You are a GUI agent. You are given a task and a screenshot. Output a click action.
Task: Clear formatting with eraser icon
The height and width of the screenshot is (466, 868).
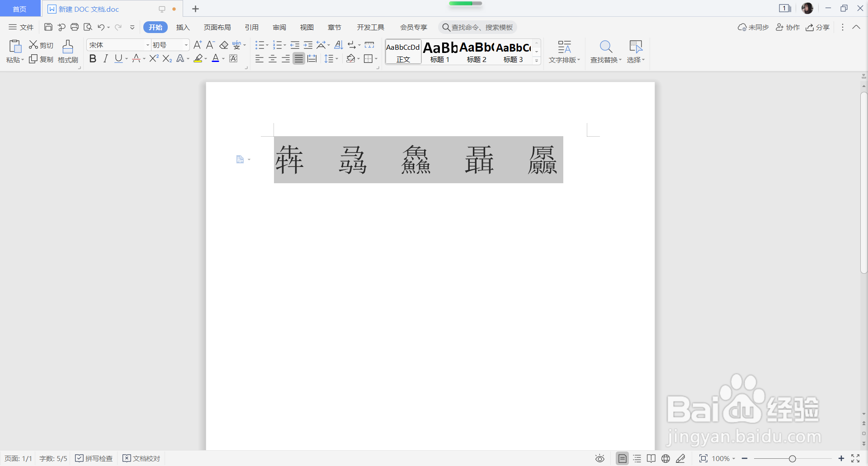tap(224, 45)
